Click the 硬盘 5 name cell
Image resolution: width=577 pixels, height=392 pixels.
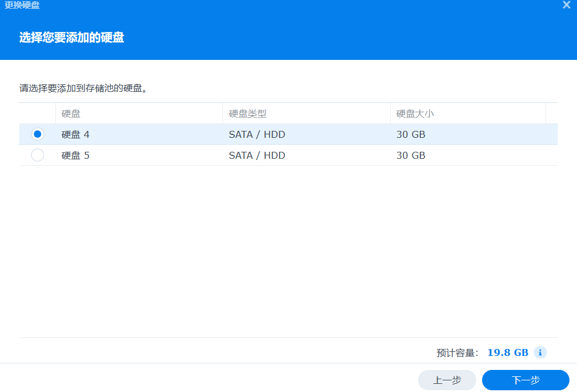[x=76, y=155]
